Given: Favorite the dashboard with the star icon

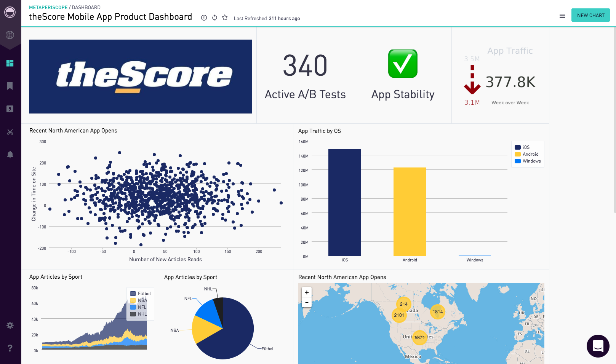Looking at the screenshot, I should (225, 18).
